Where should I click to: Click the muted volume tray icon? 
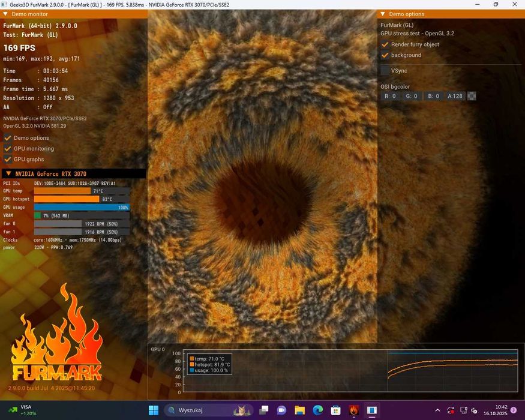click(x=474, y=410)
